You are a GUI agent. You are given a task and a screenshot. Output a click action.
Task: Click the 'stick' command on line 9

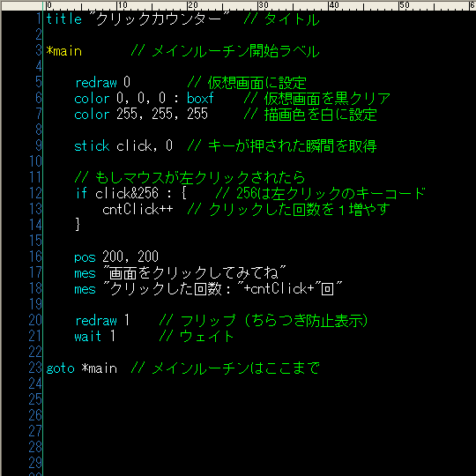(92, 145)
